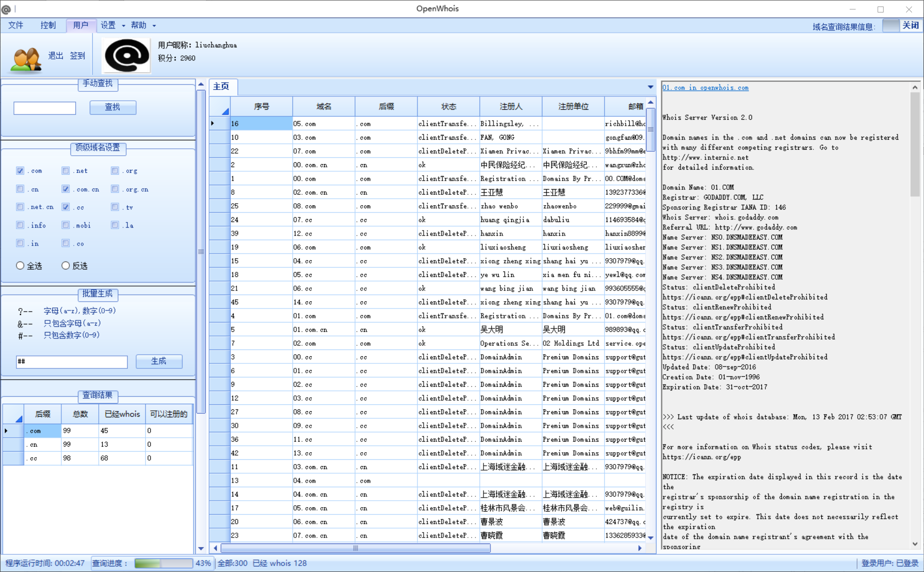924x572 pixels.
Task: Click the large @ avatar logo
Action: tap(126, 55)
